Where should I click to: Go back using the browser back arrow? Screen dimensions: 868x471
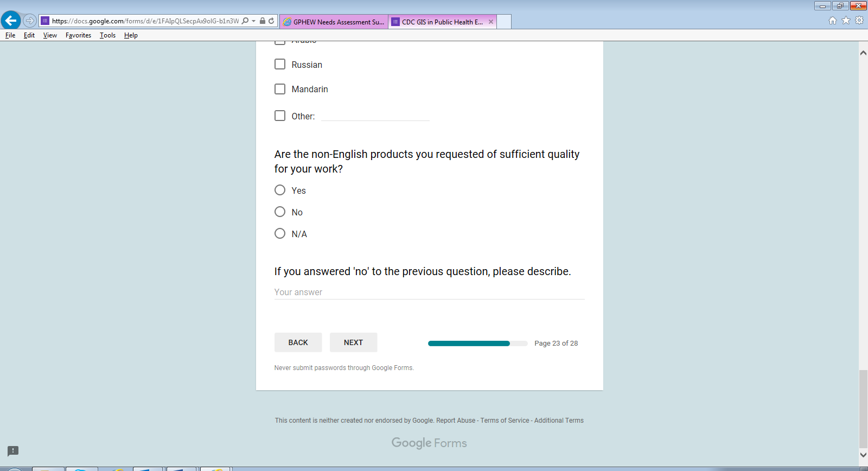pyautogui.click(x=11, y=21)
